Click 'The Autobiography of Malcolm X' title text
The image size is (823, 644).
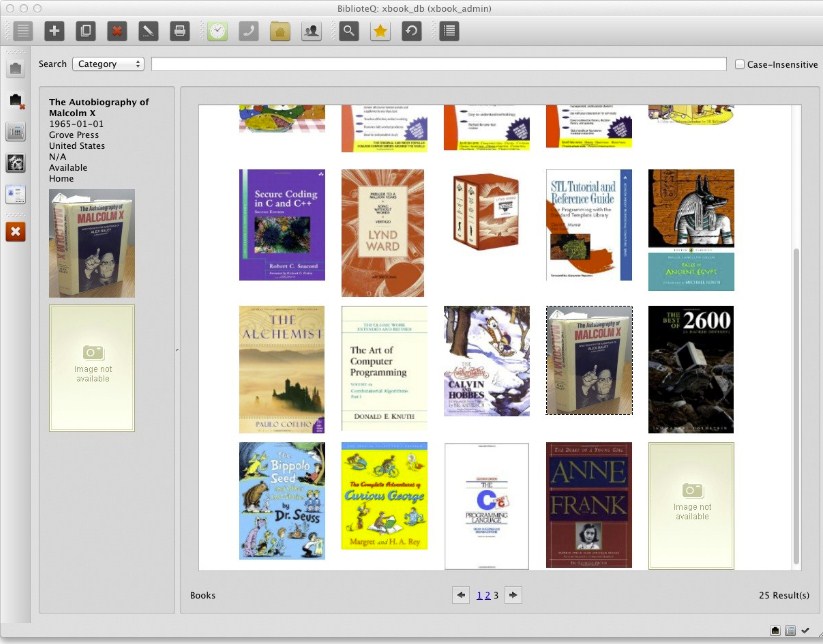click(x=99, y=107)
